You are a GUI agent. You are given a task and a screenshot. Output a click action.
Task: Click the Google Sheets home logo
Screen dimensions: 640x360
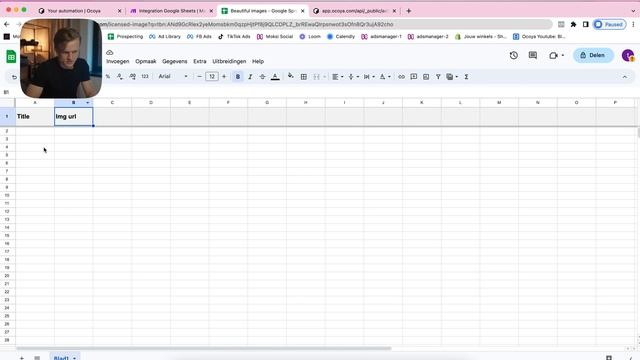(x=11, y=57)
